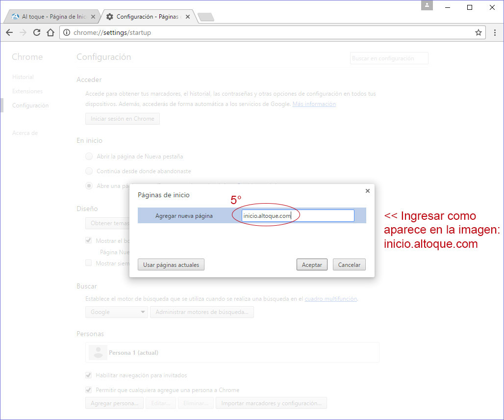Click the Editar person button

pos(161,403)
